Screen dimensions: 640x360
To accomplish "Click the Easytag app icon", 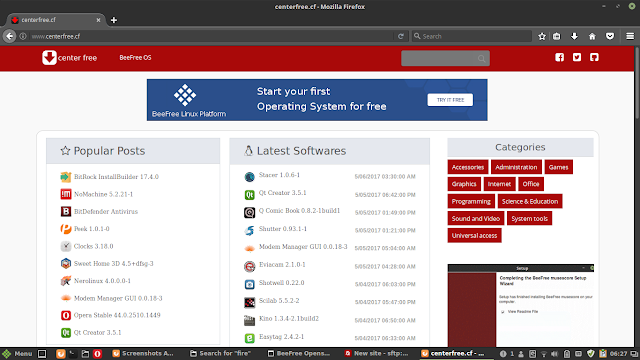I will tap(249, 338).
